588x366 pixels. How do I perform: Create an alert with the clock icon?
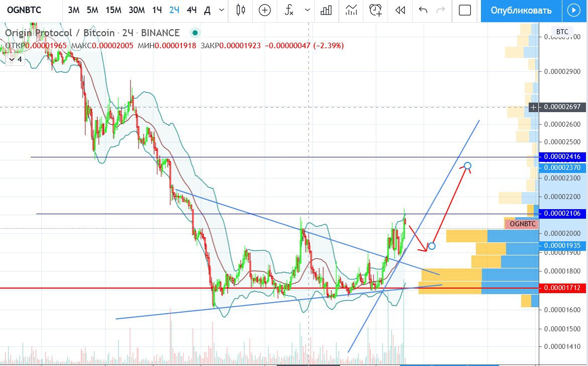coord(375,10)
